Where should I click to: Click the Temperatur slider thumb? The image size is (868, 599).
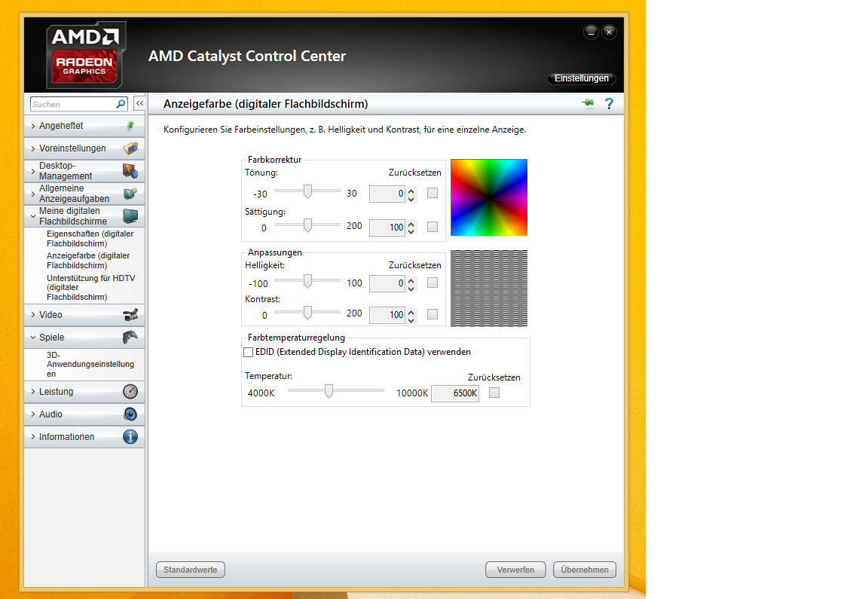[x=329, y=391]
